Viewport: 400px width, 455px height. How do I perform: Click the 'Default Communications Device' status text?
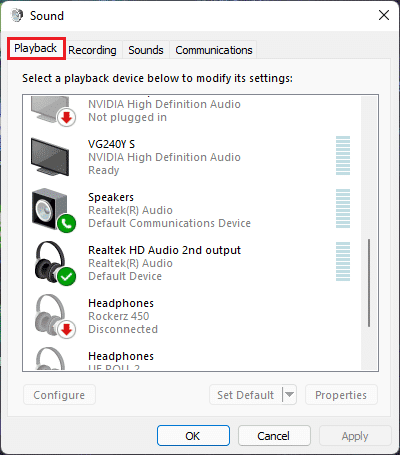coord(169,223)
